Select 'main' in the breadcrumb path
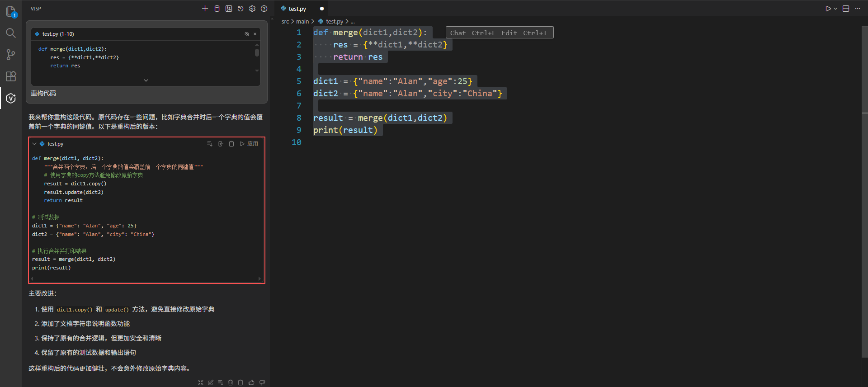Image resolution: width=868 pixels, height=387 pixels. (302, 21)
